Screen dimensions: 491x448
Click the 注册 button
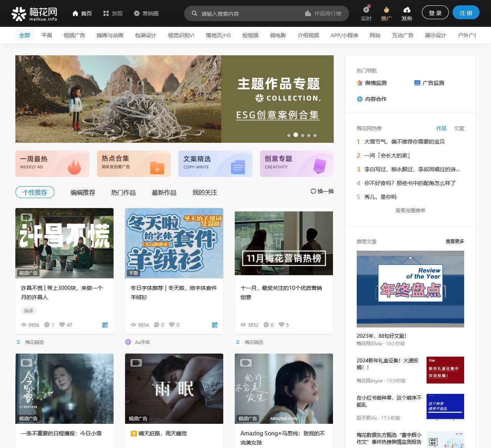[466, 13]
